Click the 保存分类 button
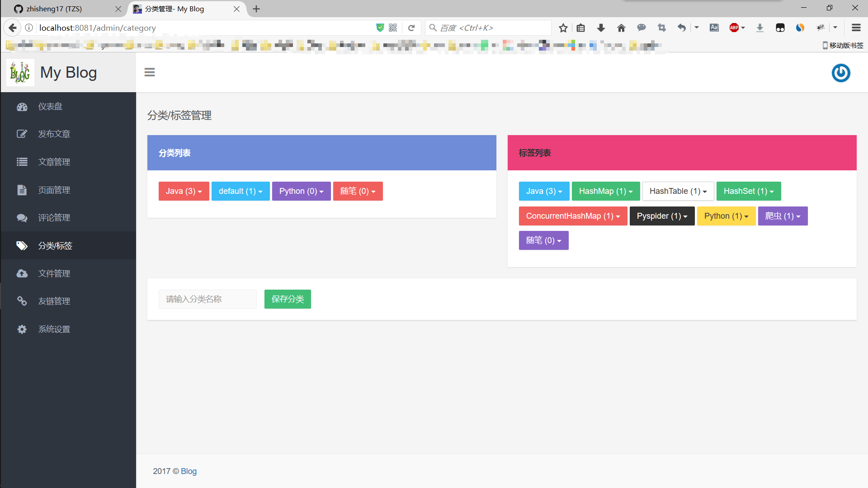The image size is (868, 488). pos(288,299)
